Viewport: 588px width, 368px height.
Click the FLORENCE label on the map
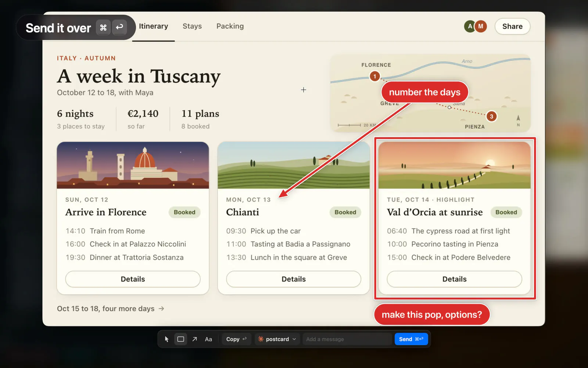[376, 65]
